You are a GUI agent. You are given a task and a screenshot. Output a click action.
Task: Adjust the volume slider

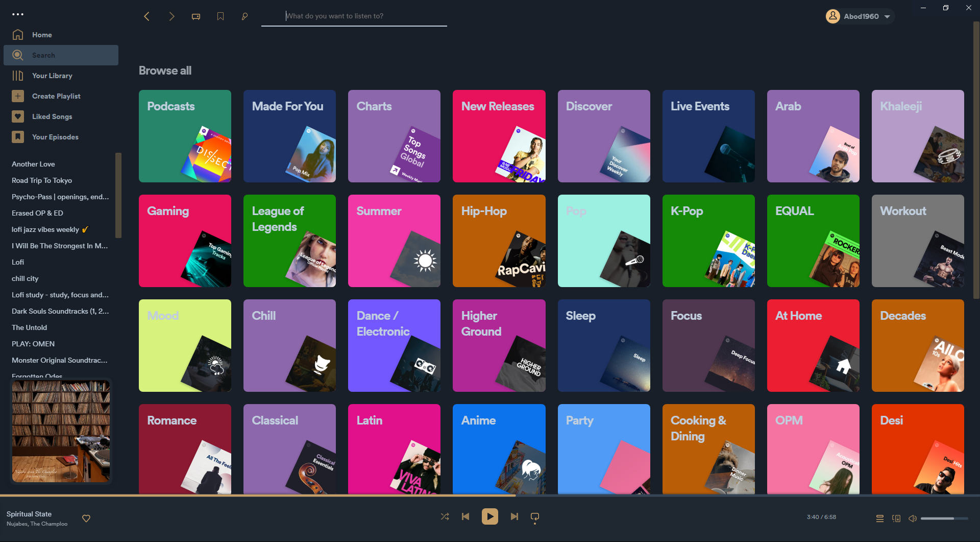(944, 519)
